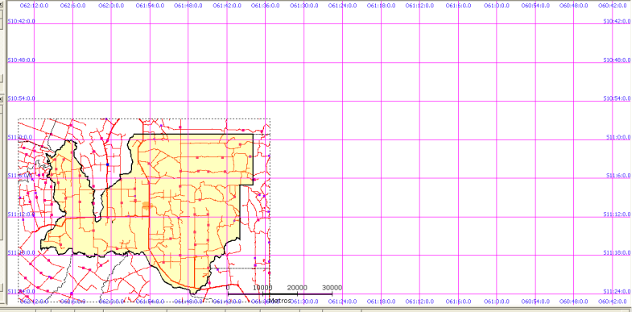Select the Metros scale bar unit label
This screenshot has height=312, width=644.
coord(279,301)
